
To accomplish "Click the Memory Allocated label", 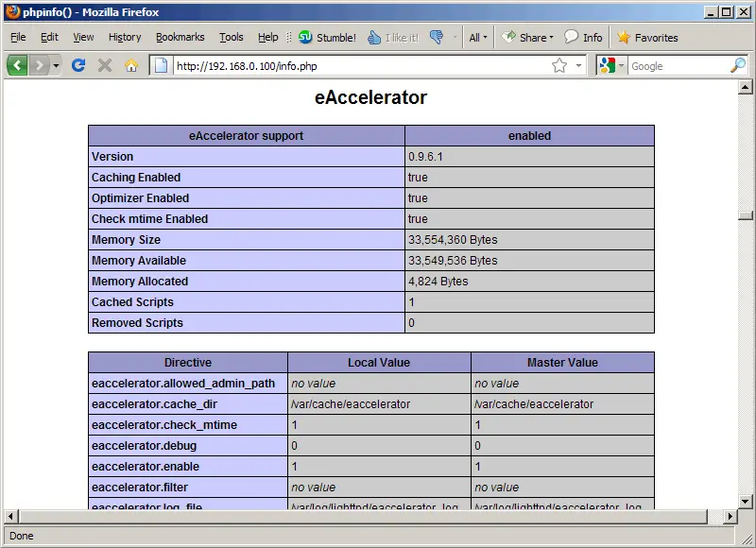I will tap(140, 281).
